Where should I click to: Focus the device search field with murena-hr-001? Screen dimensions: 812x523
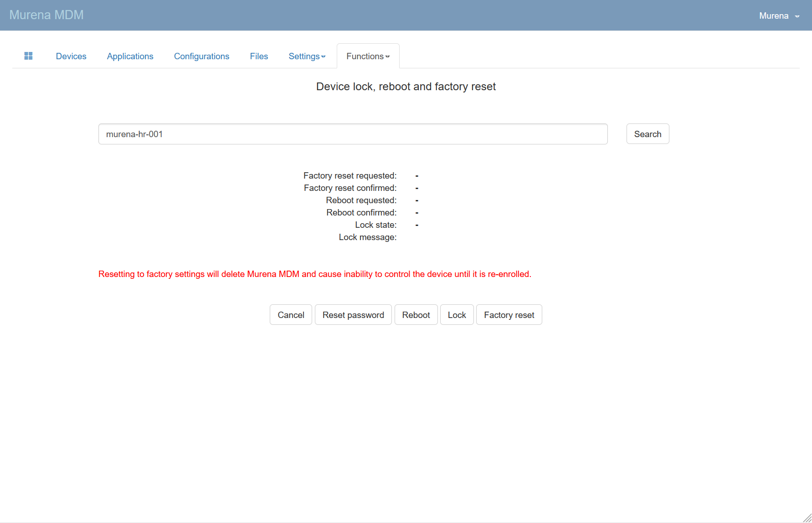(353, 134)
